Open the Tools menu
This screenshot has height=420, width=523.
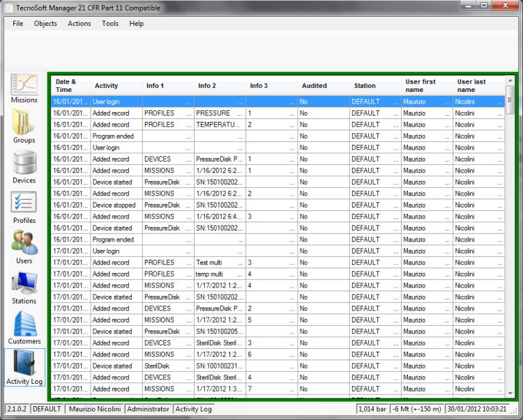(110, 24)
